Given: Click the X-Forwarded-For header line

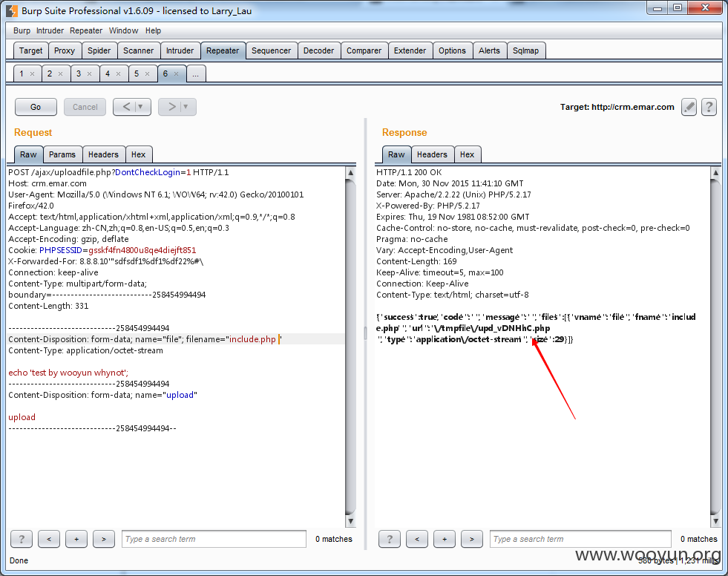Looking at the screenshot, I should pos(106,261).
